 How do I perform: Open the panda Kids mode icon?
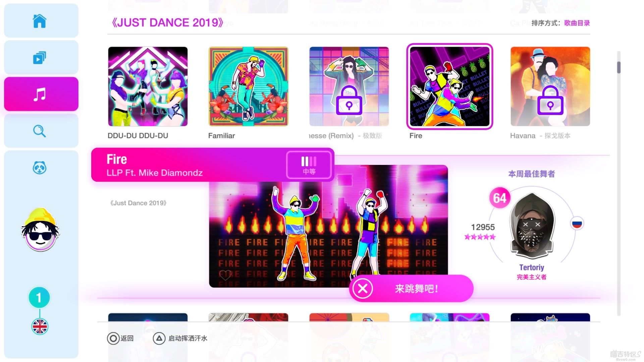pos(40,168)
